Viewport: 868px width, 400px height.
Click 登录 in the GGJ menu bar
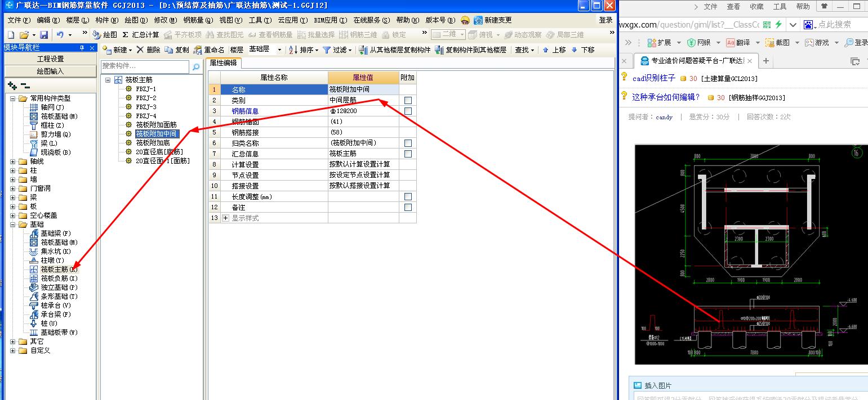click(606, 20)
